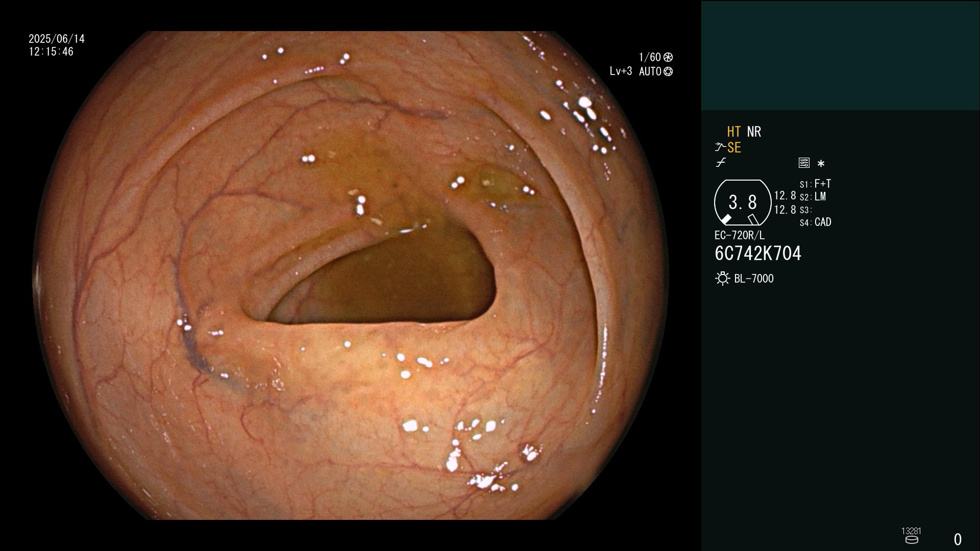Click the 1/60 shutter speed value
The height and width of the screenshot is (551, 980).
click(x=650, y=57)
